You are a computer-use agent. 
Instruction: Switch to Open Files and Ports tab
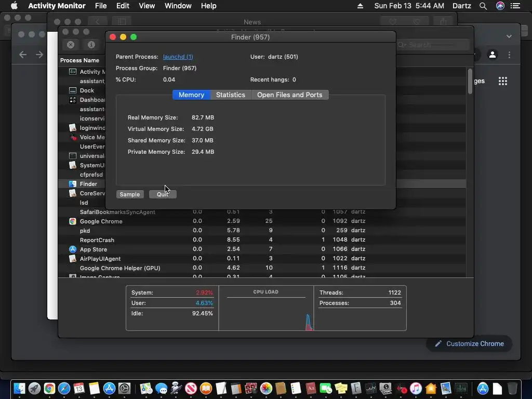pyautogui.click(x=289, y=95)
